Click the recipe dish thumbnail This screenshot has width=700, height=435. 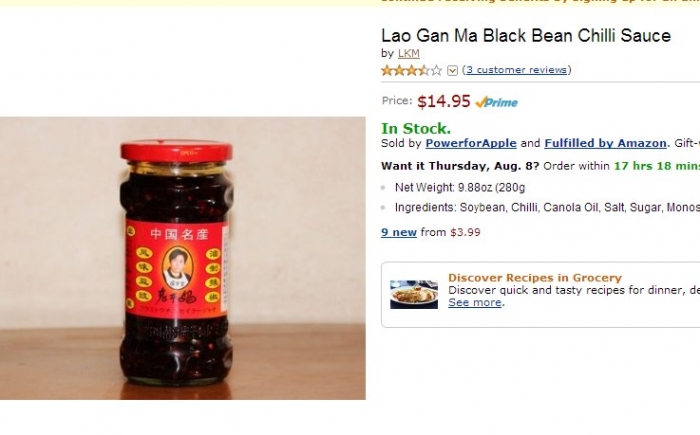[414, 293]
